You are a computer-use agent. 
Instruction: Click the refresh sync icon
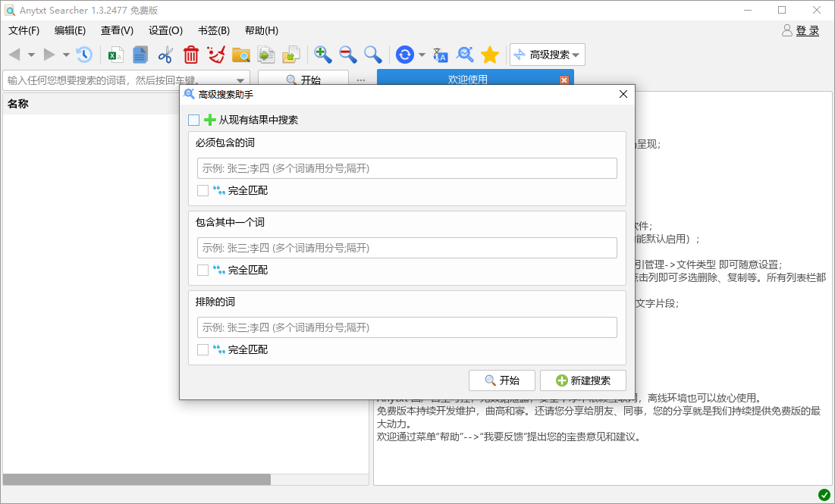[404, 55]
